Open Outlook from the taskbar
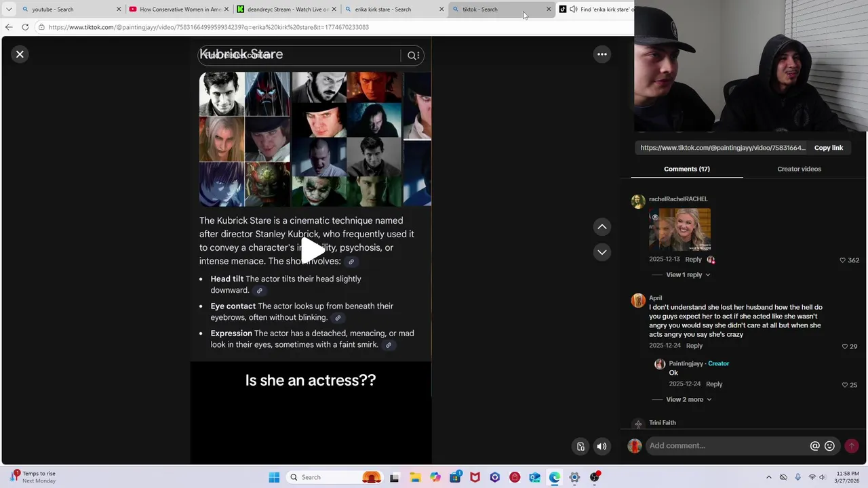Screen dimensions: 868x488 [x=534, y=477]
